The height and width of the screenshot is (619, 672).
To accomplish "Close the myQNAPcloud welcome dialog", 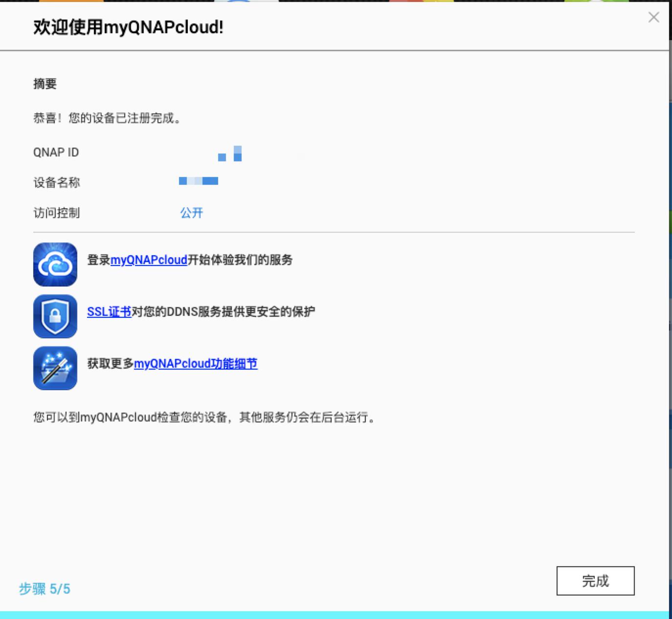I will point(653,18).
